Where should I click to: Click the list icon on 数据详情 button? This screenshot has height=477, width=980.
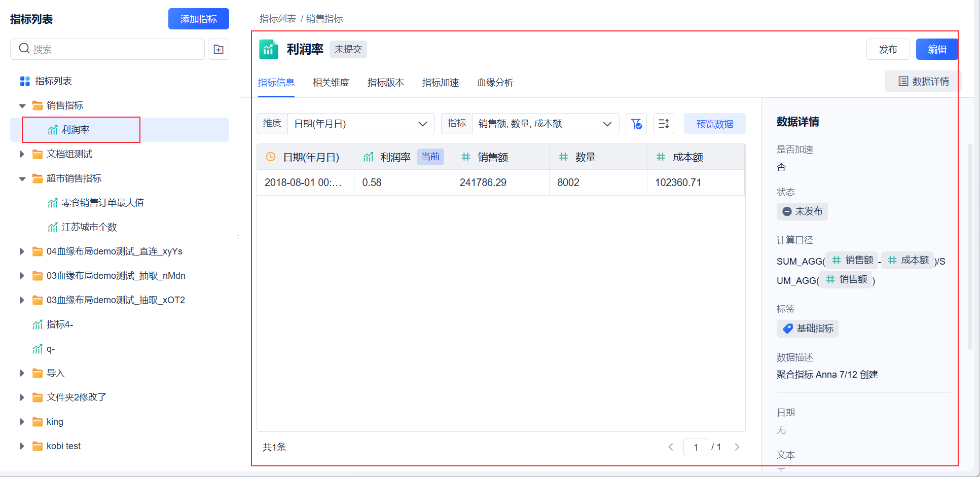903,81
